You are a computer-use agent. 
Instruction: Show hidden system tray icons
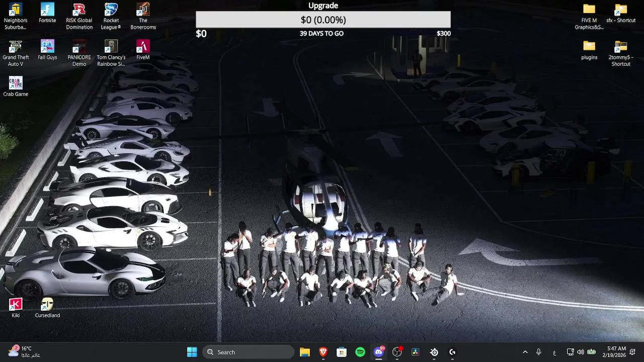point(525,352)
